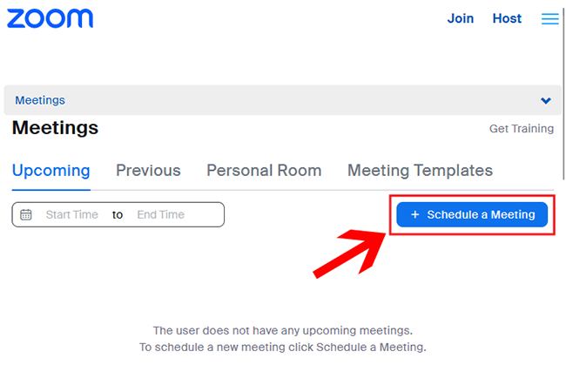
Task: Click the "no upcoming meetings" message
Action: [282, 331]
